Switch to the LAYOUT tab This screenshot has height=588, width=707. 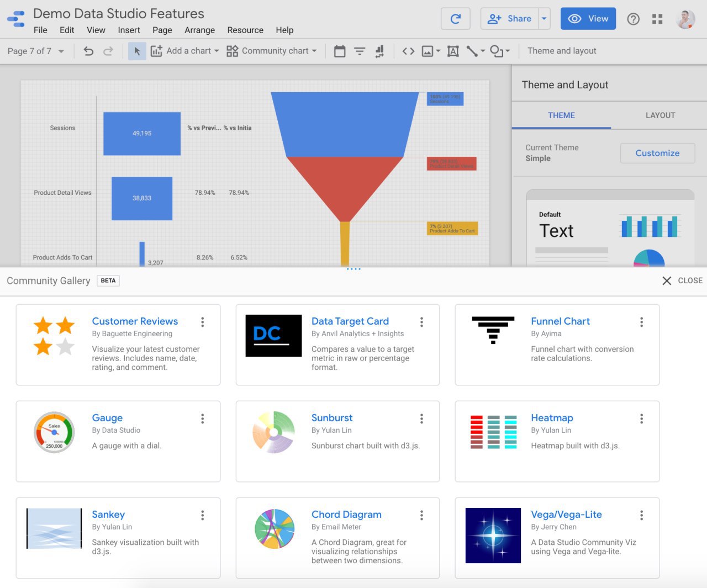[660, 115]
